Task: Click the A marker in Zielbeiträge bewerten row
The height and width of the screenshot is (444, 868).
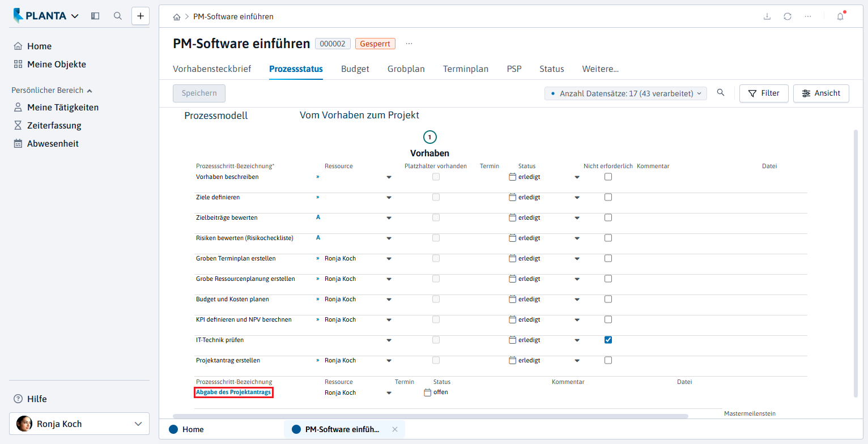Action: coord(318,217)
